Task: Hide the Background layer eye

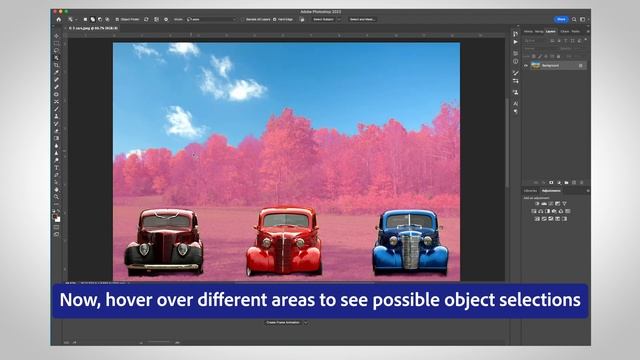Action: pos(526,65)
